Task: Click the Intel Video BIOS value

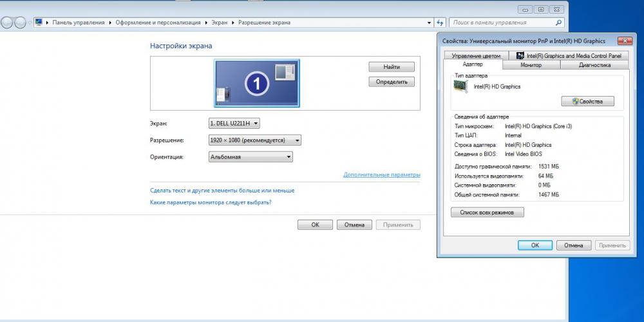Action: pyautogui.click(x=523, y=154)
